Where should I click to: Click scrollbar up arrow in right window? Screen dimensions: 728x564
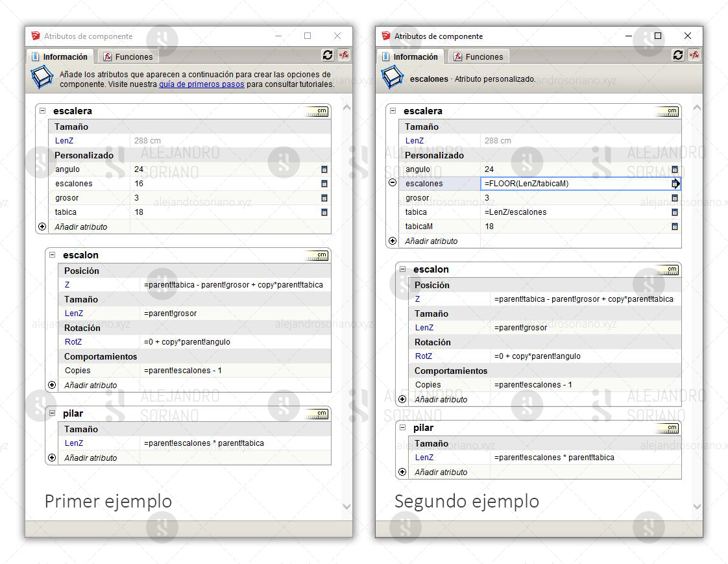tap(697, 107)
